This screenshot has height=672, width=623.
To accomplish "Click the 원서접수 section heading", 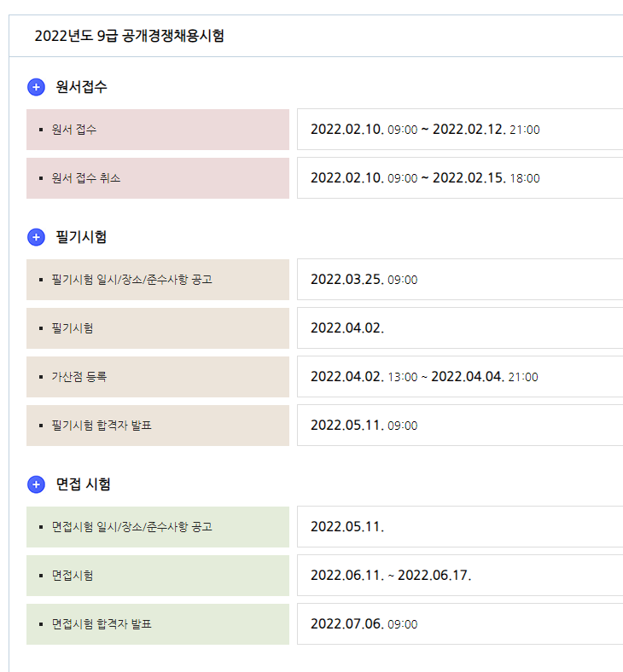I will click(81, 87).
